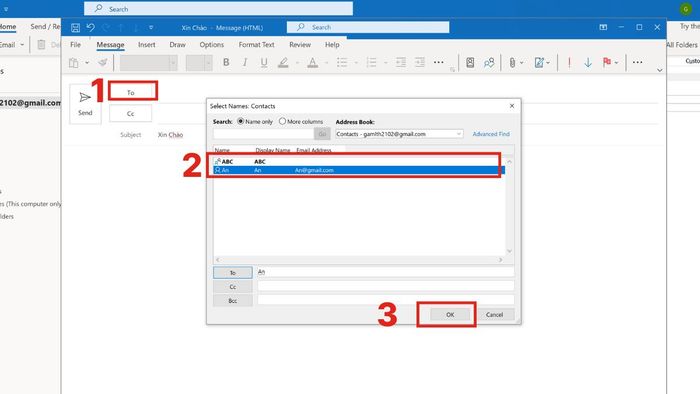
Task: Open the Paste clipboard icon
Action: coord(74,63)
